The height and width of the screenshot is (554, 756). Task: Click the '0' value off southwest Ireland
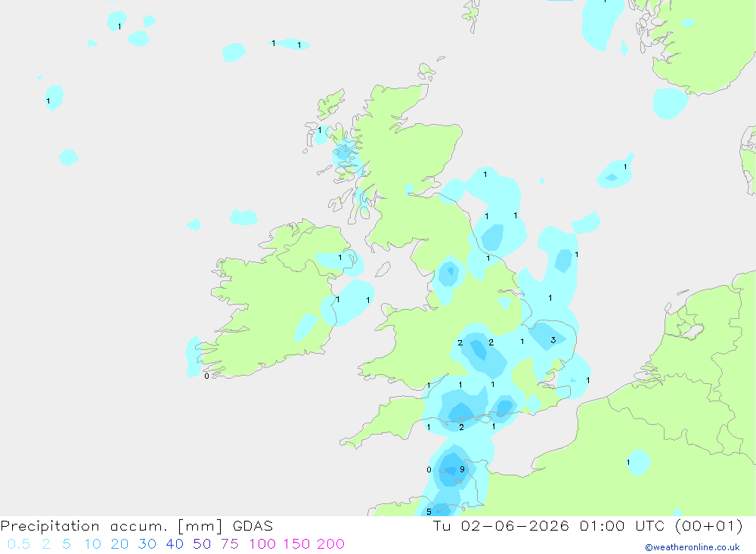pyautogui.click(x=206, y=376)
